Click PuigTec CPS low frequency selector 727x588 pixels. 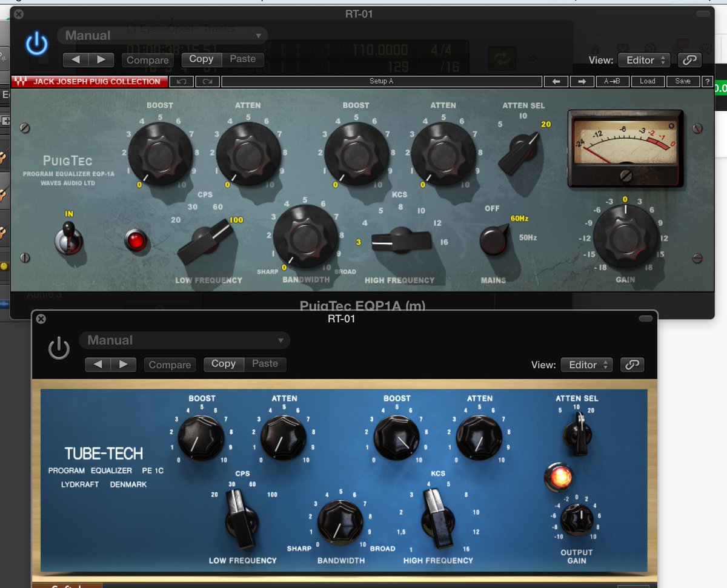205,242
